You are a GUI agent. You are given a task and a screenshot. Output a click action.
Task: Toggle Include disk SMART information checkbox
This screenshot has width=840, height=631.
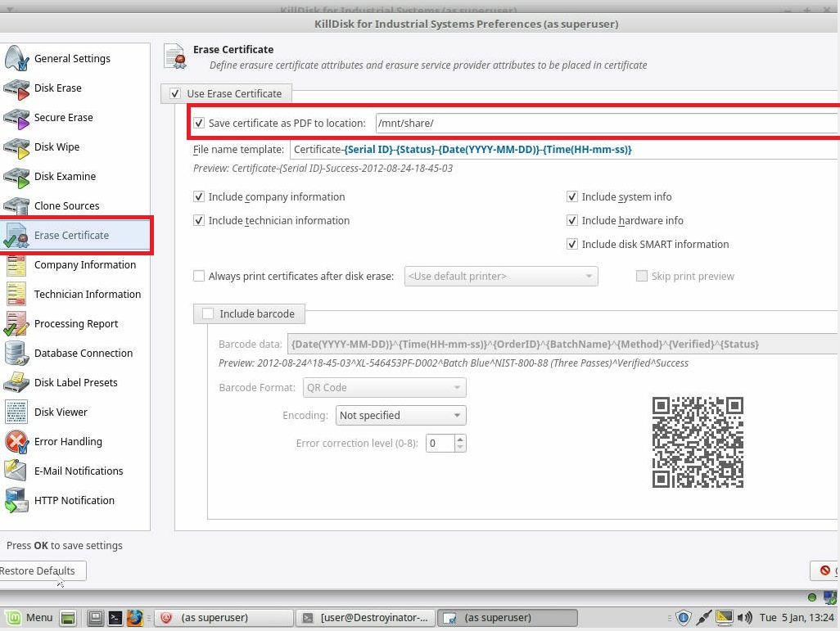click(x=572, y=244)
